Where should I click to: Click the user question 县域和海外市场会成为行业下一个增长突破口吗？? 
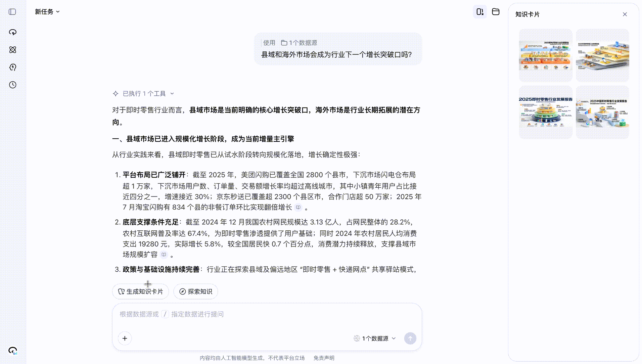click(336, 54)
